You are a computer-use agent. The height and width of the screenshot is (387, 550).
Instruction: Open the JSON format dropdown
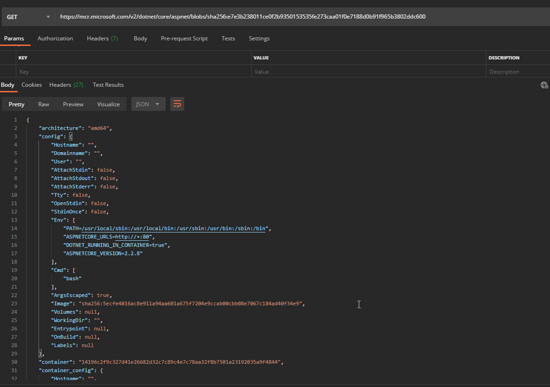click(148, 104)
